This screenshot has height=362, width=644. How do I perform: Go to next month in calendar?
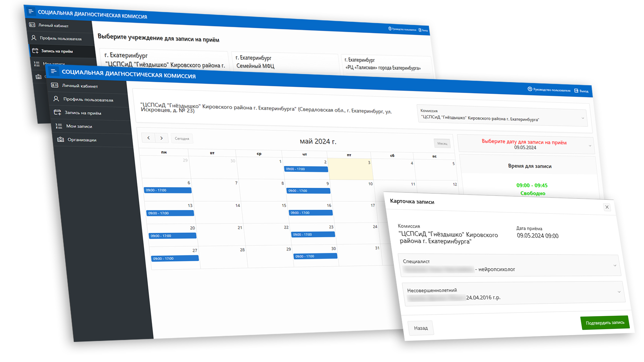162,138
